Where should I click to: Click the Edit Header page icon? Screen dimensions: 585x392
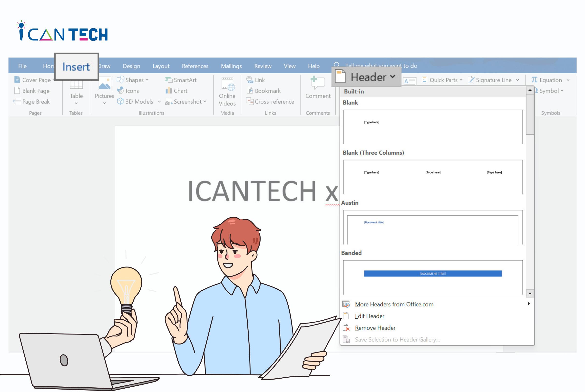point(346,316)
